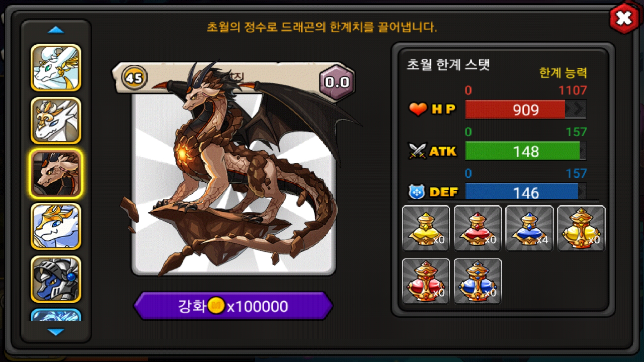This screenshot has height=362, width=644.
Task: Choose the highlighted brown earth dragon portrait
Action: [56, 174]
